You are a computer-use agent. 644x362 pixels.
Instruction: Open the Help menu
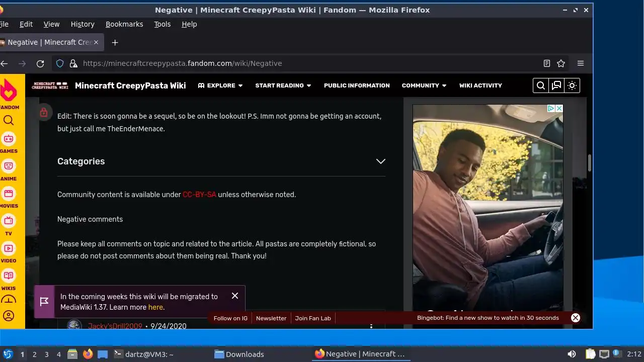click(189, 24)
